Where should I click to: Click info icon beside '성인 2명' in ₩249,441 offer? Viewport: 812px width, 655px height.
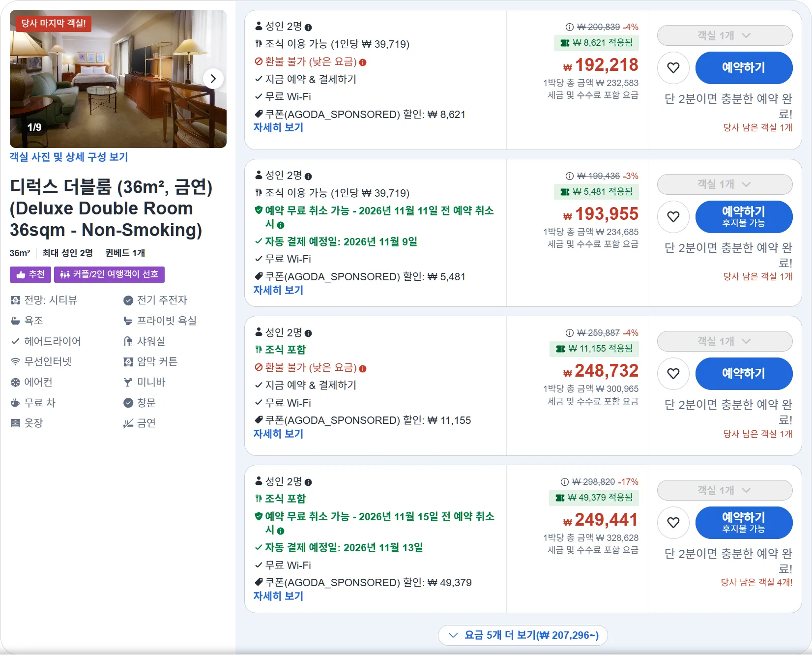[x=308, y=482]
